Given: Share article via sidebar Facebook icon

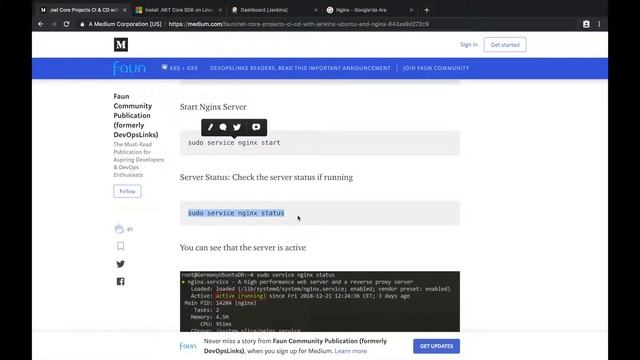Looking at the screenshot, I should 120,282.
